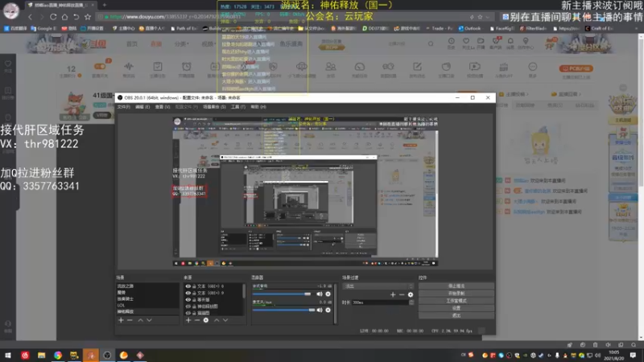Move selected source up in list
The height and width of the screenshot is (362, 644).
(217, 320)
